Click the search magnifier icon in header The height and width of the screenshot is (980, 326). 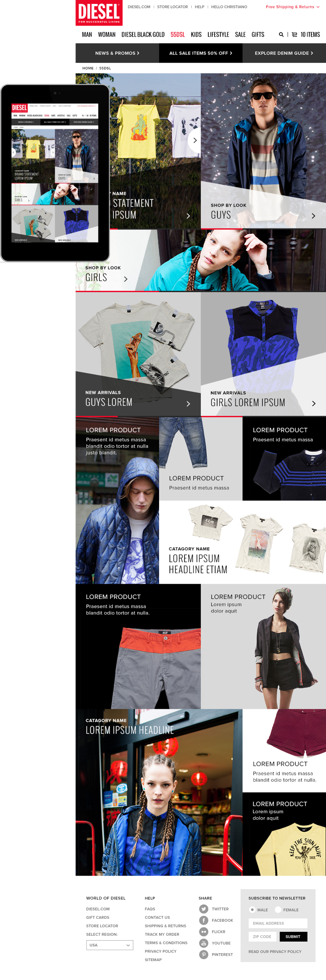pos(281,35)
